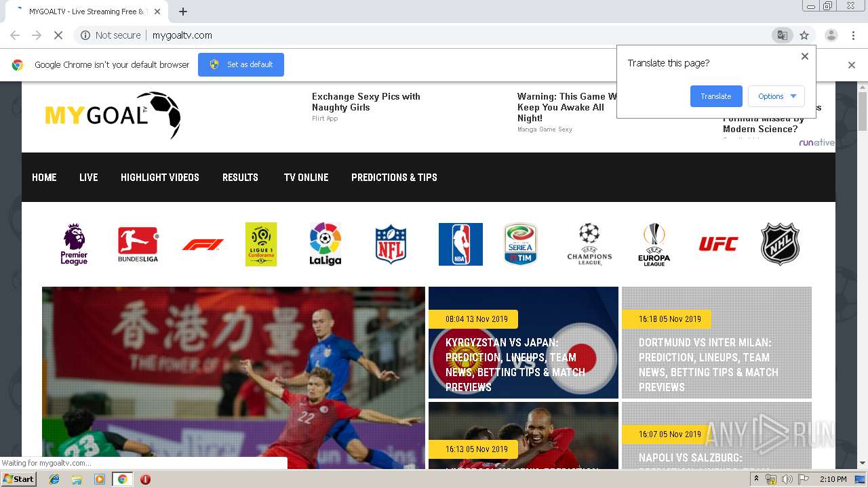
Task: Stop loading the page
Action: click(58, 35)
